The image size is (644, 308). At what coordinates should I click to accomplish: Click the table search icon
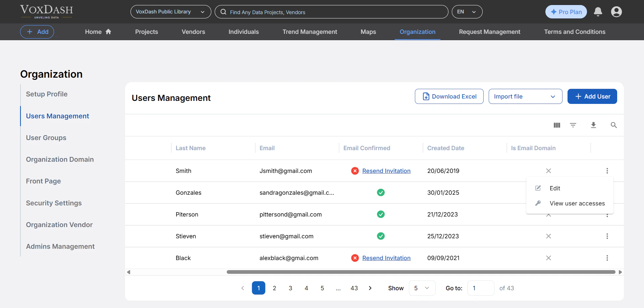point(613,125)
